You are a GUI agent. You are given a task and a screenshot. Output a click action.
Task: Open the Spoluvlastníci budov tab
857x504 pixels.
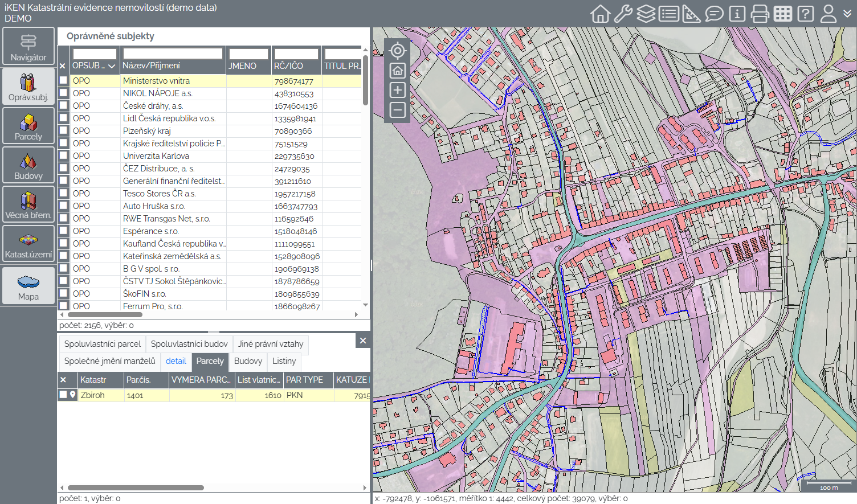[x=189, y=344]
